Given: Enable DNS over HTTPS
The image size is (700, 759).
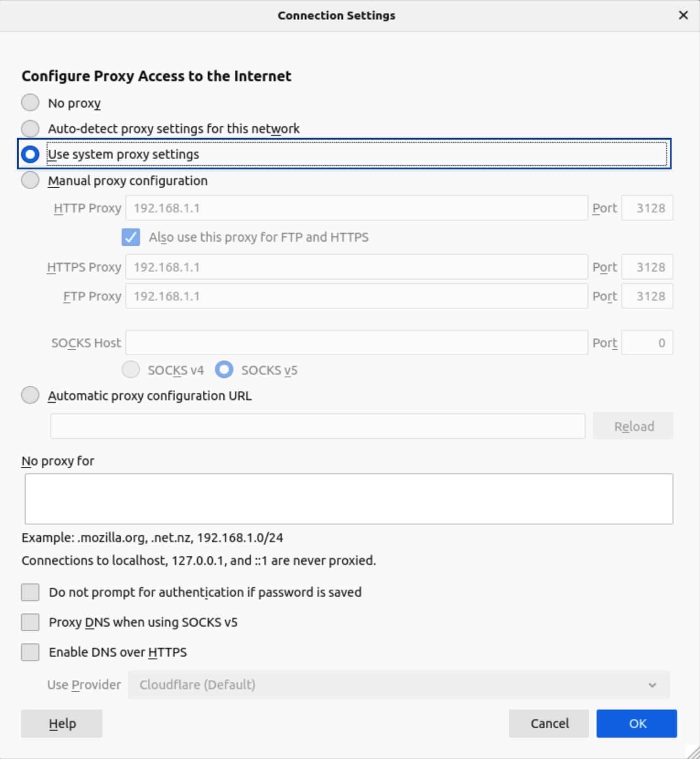Looking at the screenshot, I should tap(30, 652).
